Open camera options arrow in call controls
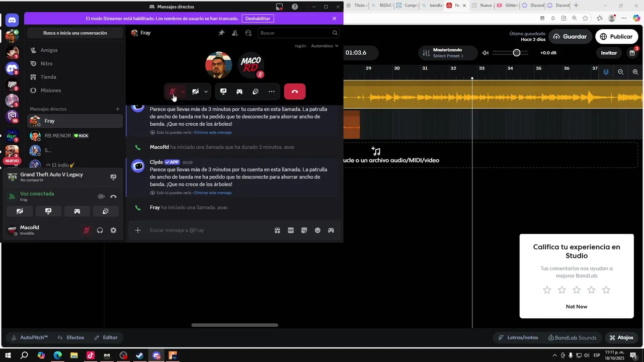Image resolution: width=644 pixels, height=362 pixels. click(x=206, y=92)
